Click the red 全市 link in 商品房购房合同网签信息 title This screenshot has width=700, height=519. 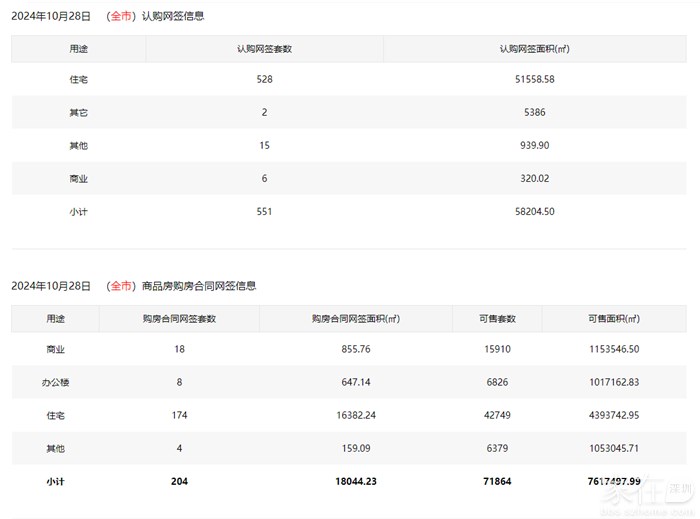[119, 286]
